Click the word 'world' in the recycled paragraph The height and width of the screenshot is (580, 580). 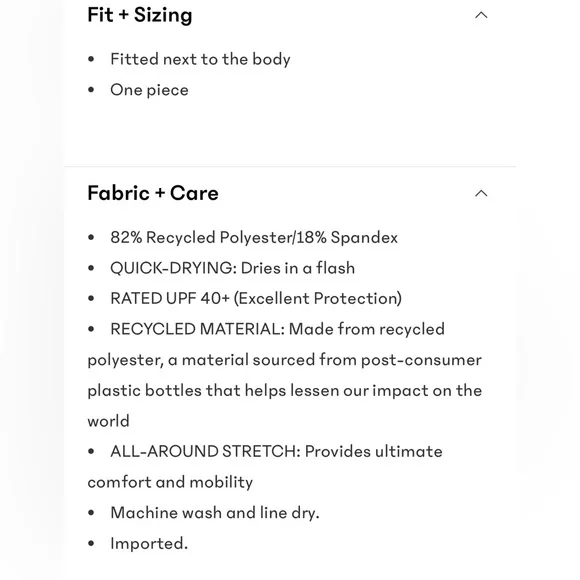click(108, 421)
